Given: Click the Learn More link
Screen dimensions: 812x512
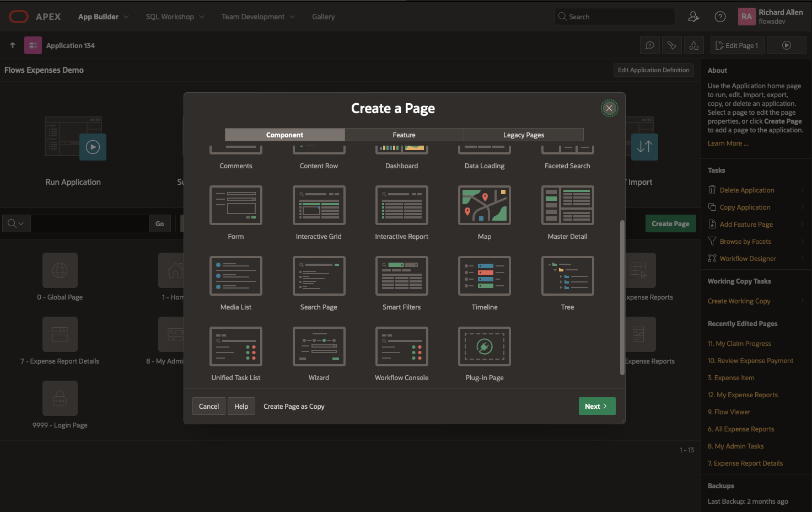Looking at the screenshot, I should point(728,143).
